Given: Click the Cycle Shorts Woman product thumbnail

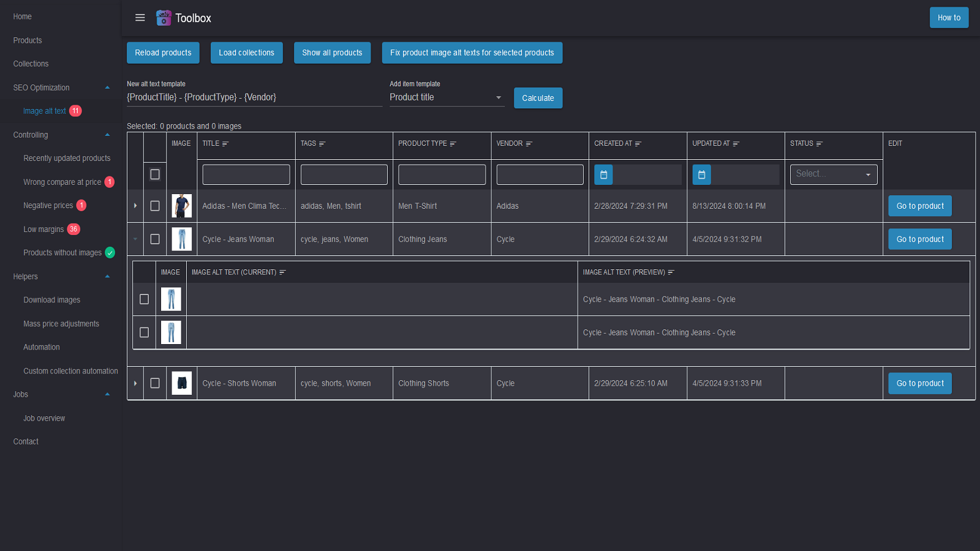Looking at the screenshot, I should pos(182,383).
